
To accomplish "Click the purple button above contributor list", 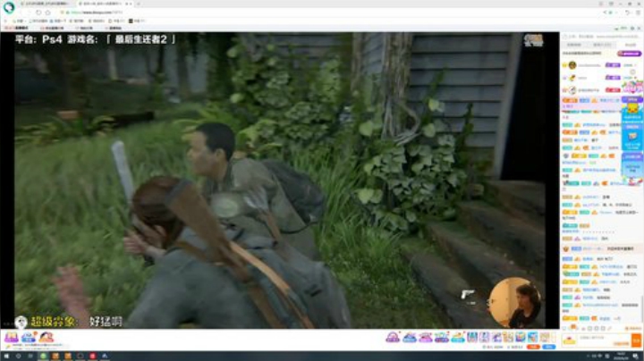I will pyautogui.click(x=629, y=54).
